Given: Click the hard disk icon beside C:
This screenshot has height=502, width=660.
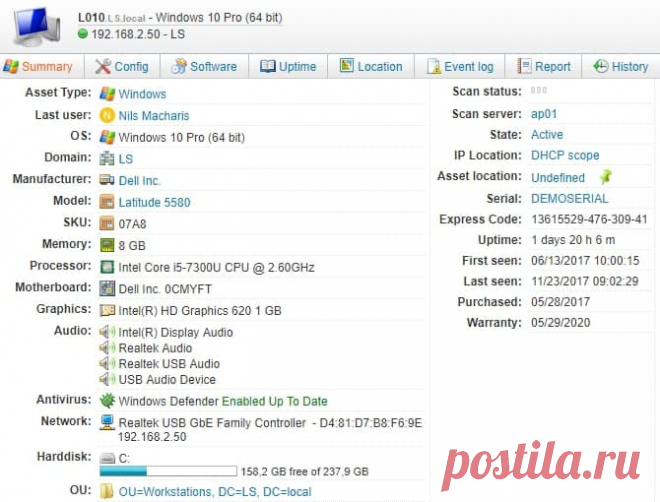Looking at the screenshot, I should coord(107,458).
